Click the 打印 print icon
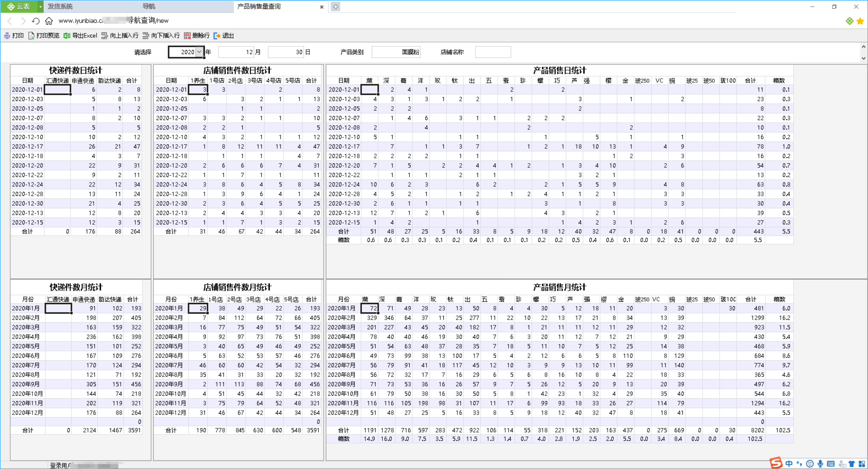The height and width of the screenshot is (469, 868). (7, 36)
